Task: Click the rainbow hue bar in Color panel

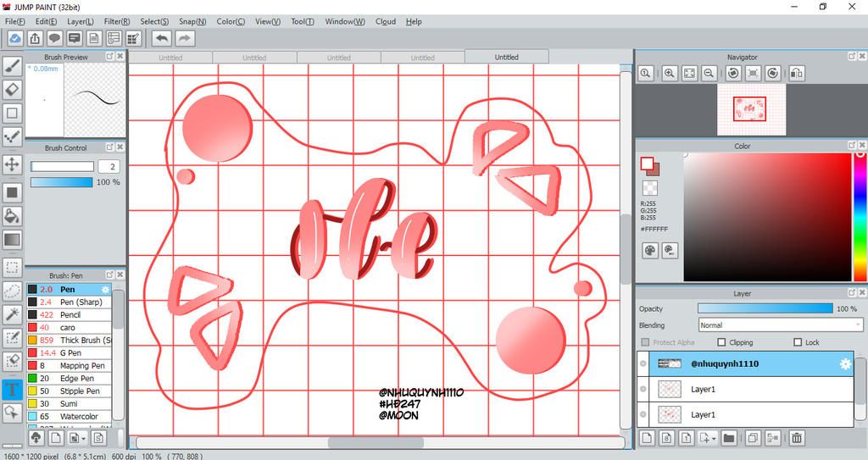Action: (860, 218)
